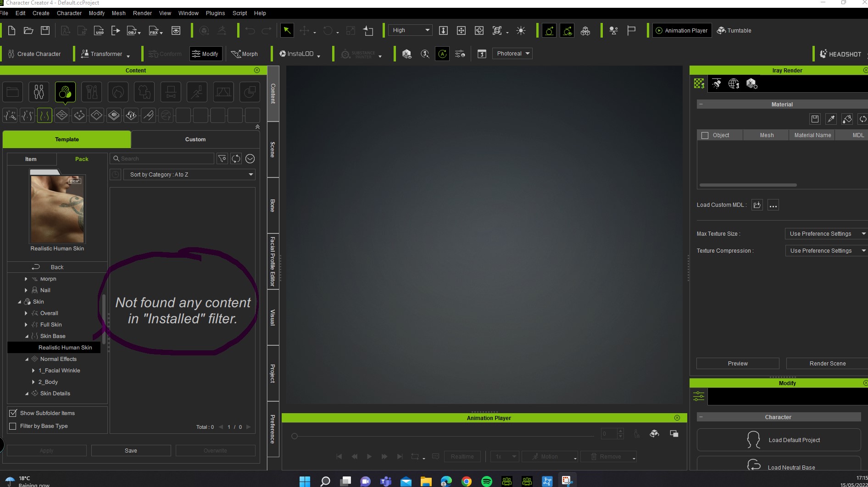Click the pack tree vertical scrollbar
The image size is (868, 487).
click(104, 319)
